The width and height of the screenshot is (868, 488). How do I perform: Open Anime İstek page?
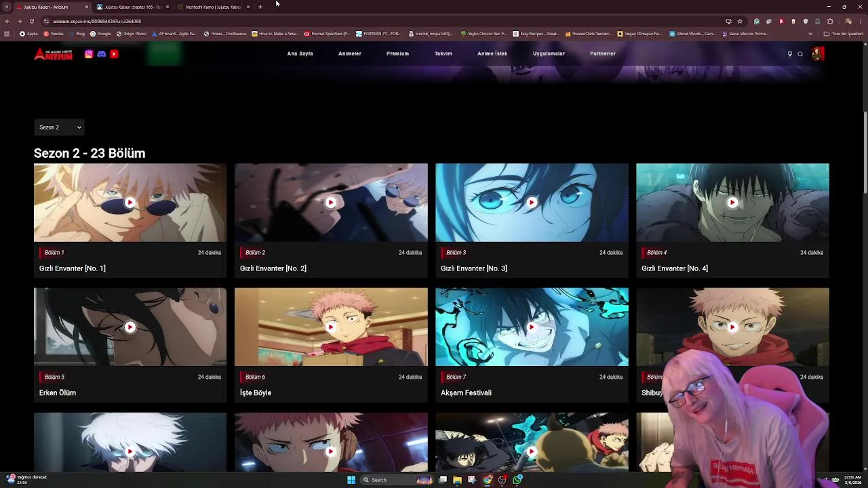(x=492, y=54)
